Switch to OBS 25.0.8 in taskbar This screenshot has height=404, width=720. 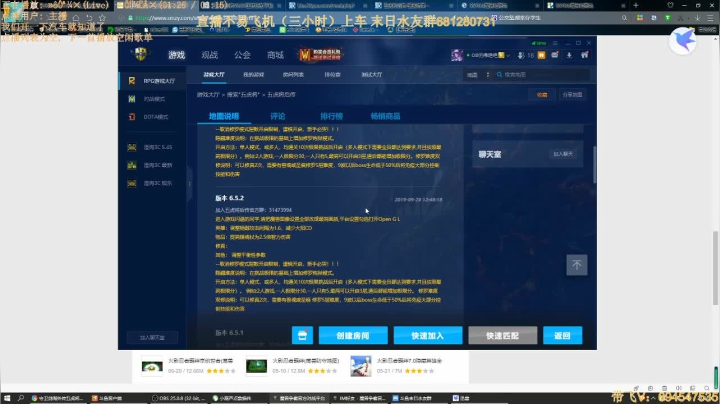[x=179, y=398]
